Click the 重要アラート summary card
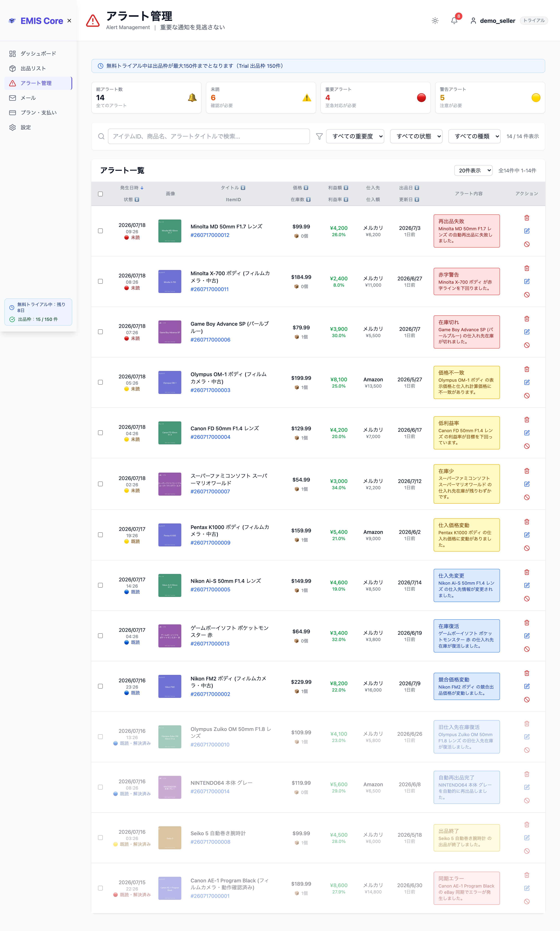Viewport: 560px width, 931px height. [x=375, y=98]
